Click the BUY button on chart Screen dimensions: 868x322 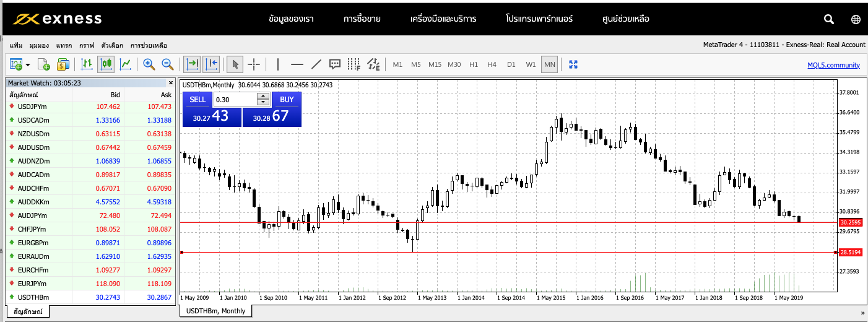point(287,100)
